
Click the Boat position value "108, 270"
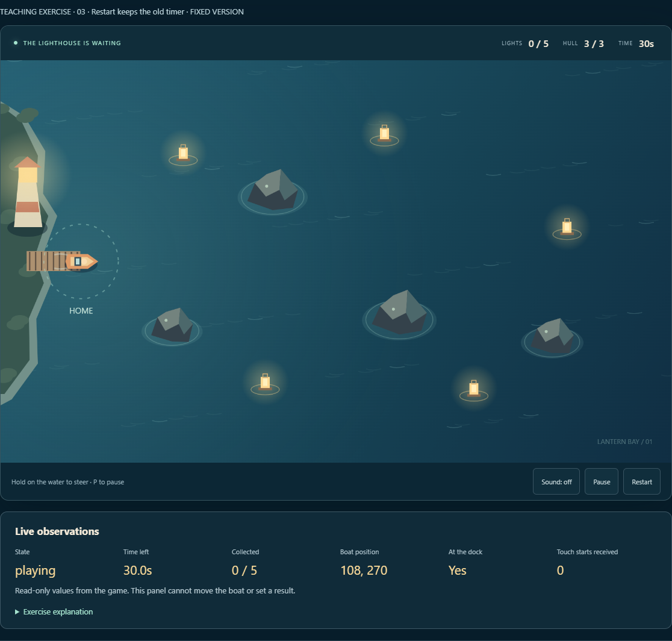364,571
